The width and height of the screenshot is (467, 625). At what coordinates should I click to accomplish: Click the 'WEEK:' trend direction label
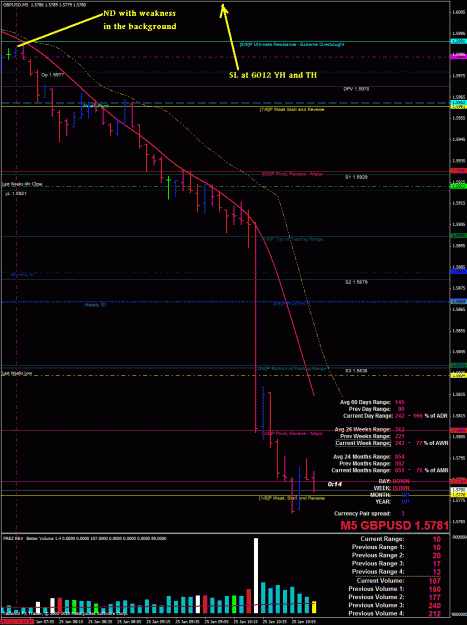382,488
